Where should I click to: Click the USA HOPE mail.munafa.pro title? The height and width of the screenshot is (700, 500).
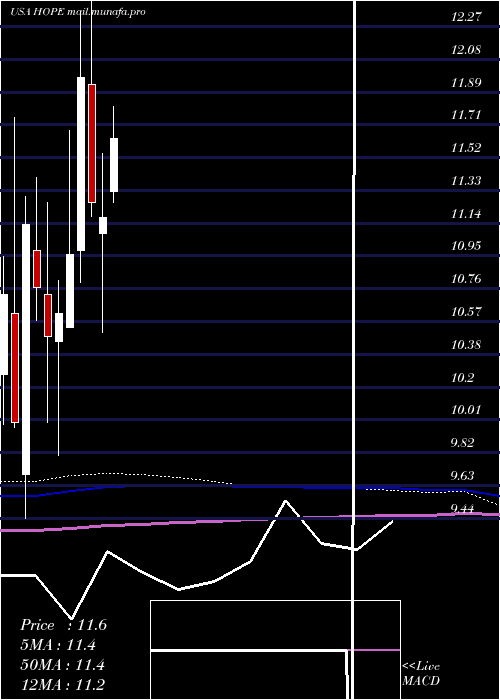pos(78,12)
